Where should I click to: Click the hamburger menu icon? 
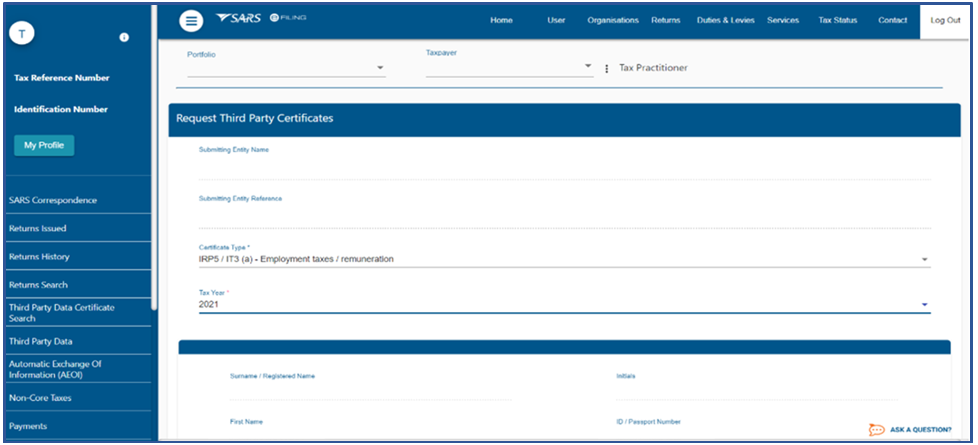(x=190, y=21)
